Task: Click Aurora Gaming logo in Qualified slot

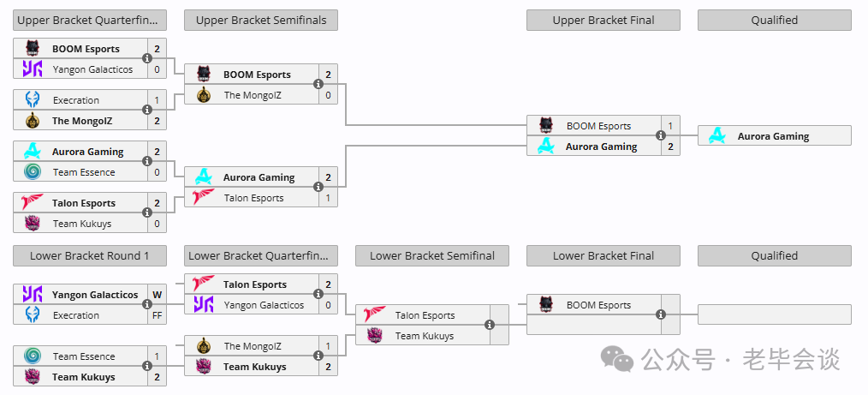Action: tap(717, 135)
